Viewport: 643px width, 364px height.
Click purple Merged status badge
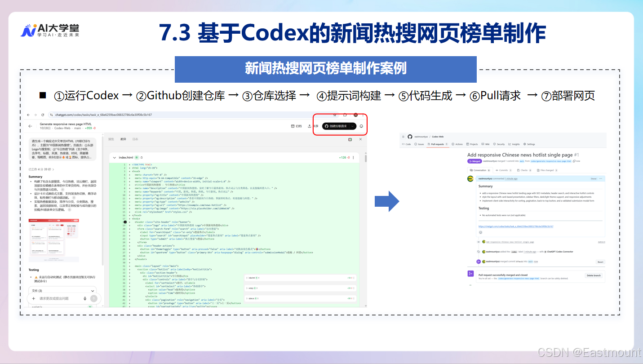pos(474,161)
